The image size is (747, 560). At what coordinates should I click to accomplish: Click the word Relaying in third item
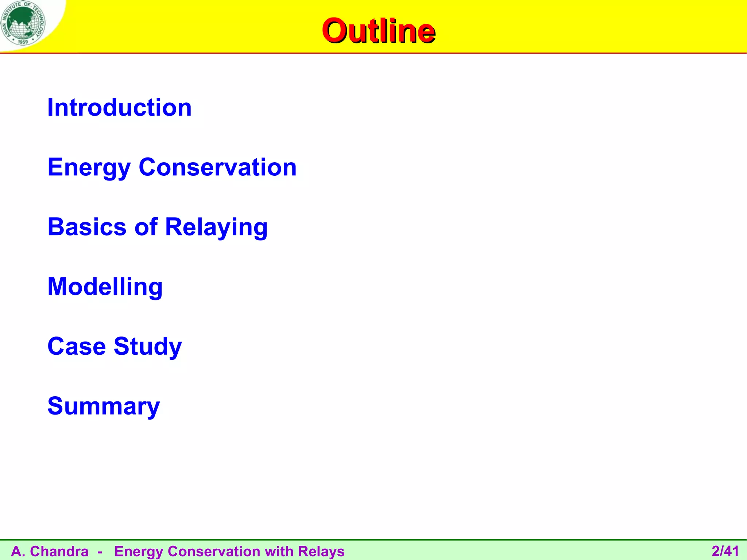pyautogui.click(x=216, y=227)
